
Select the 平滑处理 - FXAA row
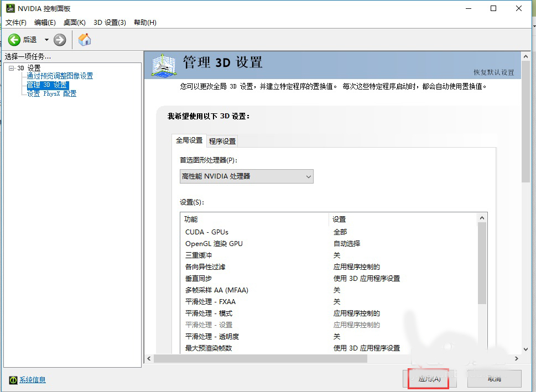pyautogui.click(x=328, y=302)
